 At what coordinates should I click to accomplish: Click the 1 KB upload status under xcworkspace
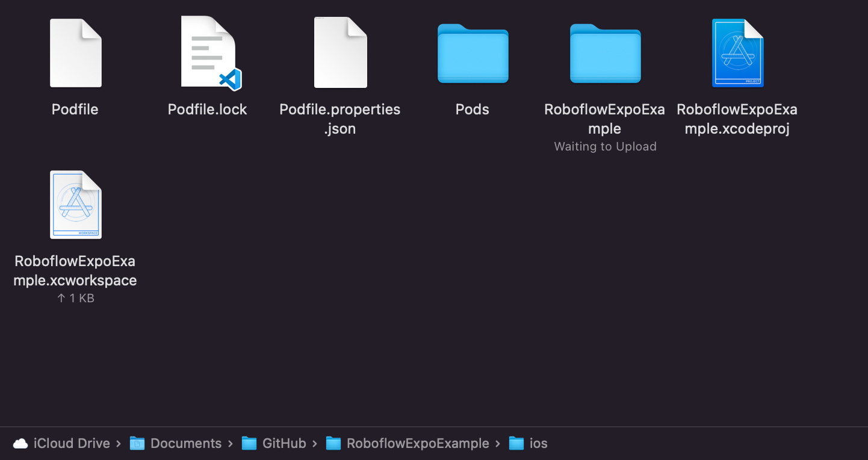76,299
